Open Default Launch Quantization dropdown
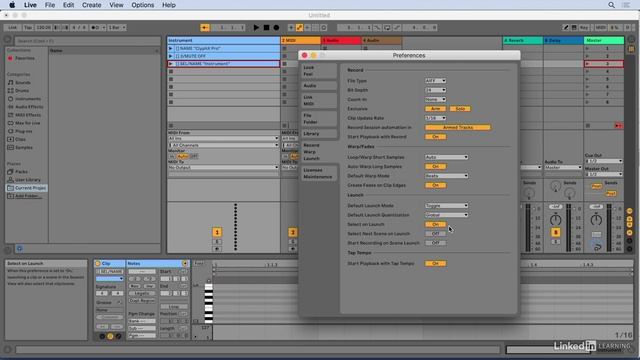 [446, 215]
